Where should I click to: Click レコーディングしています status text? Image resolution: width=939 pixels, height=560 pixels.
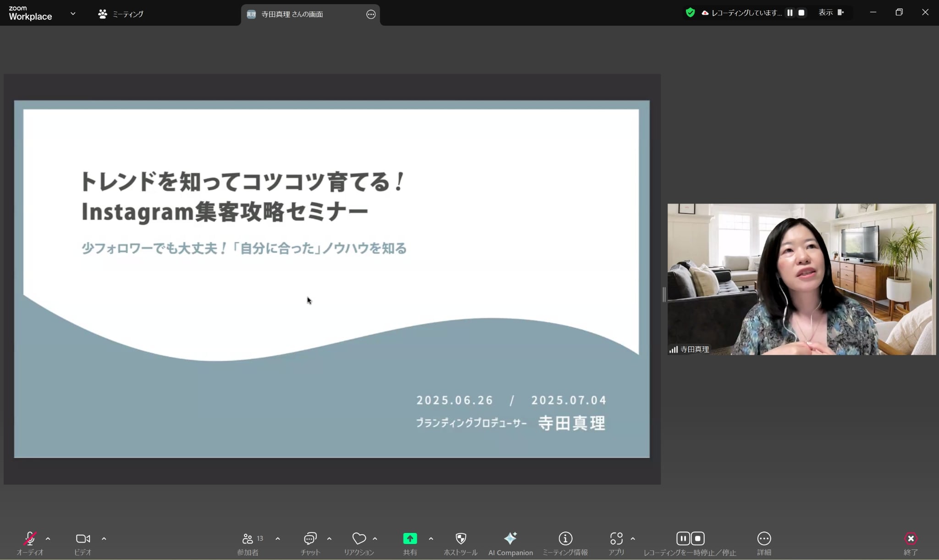click(747, 13)
